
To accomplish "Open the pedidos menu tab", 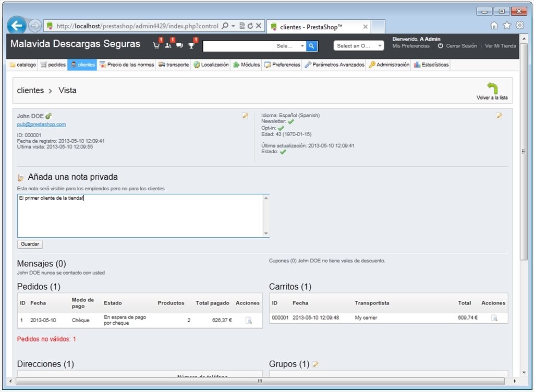I will [53, 65].
